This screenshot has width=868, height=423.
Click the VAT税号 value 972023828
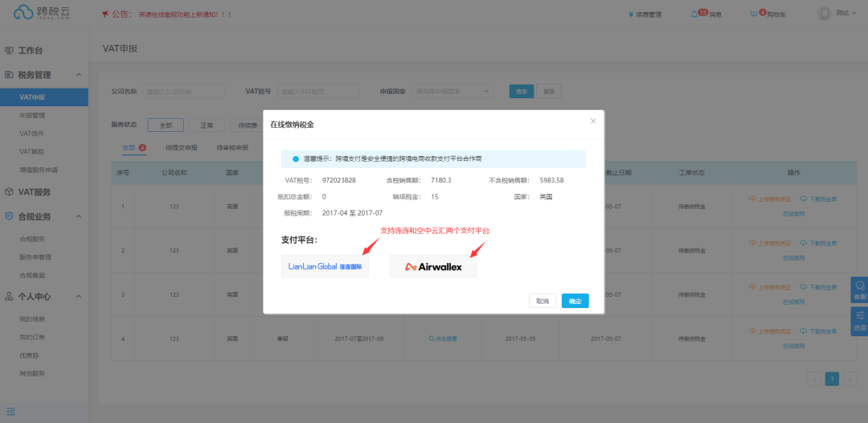(339, 180)
